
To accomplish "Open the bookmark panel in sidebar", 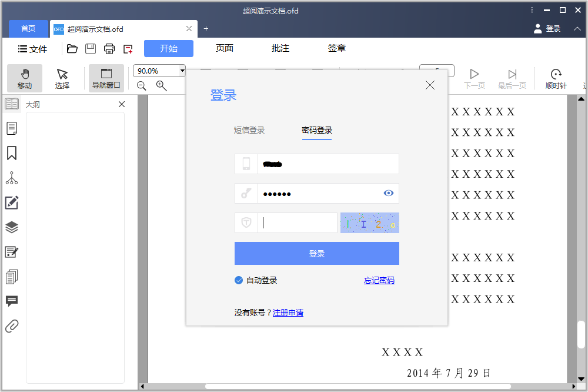I will click(12, 153).
